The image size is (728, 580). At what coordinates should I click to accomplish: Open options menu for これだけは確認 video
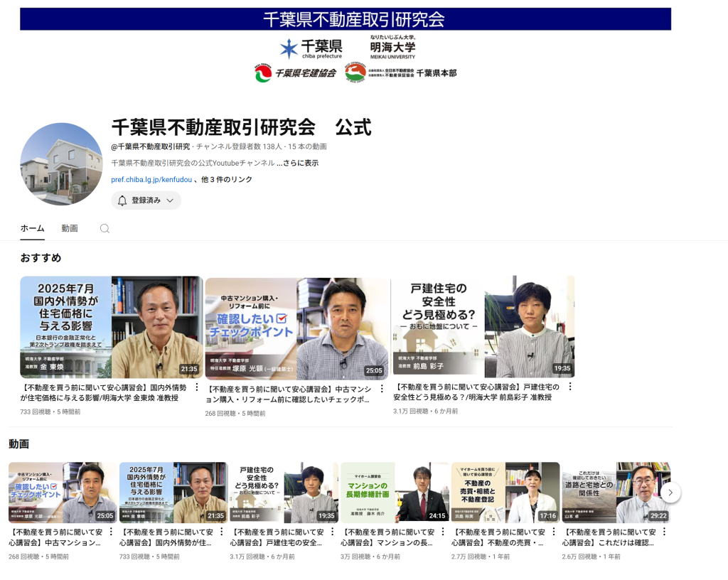pyautogui.click(x=665, y=532)
